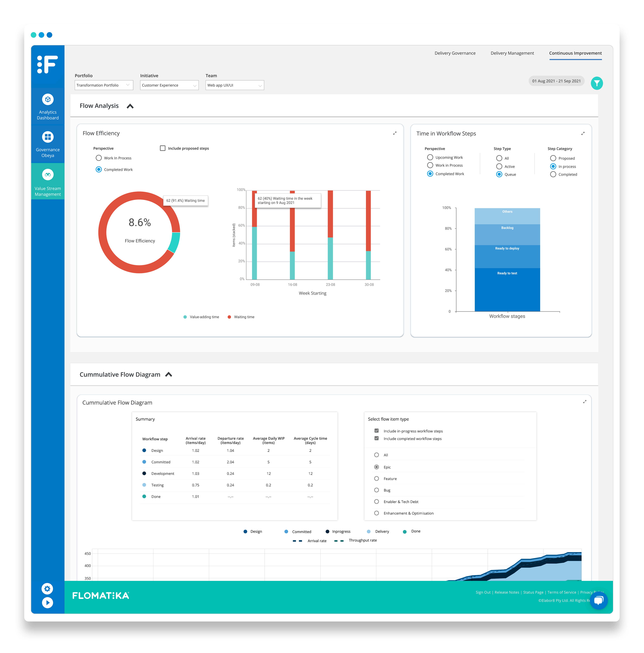The image size is (644, 653).
Task: Open the chat support bubble
Action: pos(599,601)
